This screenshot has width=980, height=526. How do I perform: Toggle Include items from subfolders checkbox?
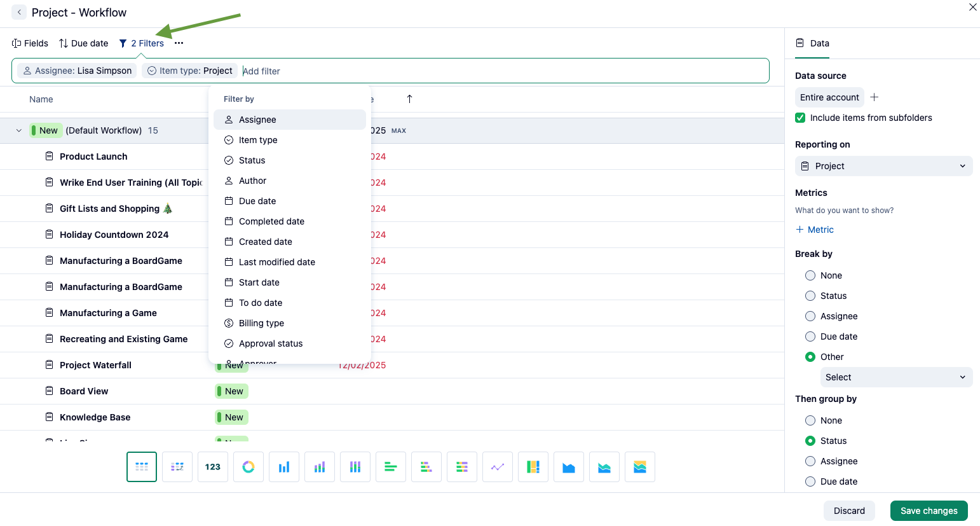[x=800, y=118]
